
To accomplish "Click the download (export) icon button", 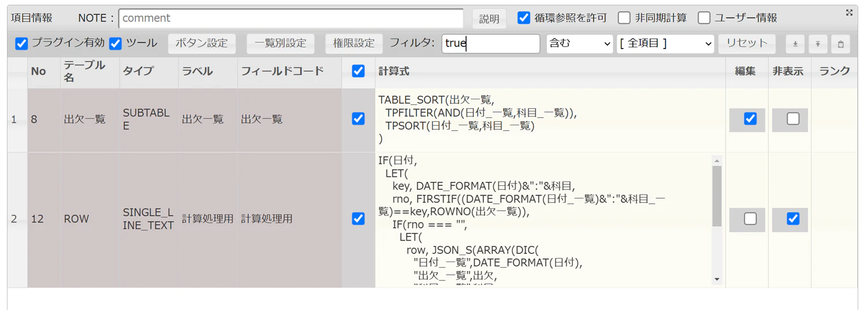I will (795, 44).
